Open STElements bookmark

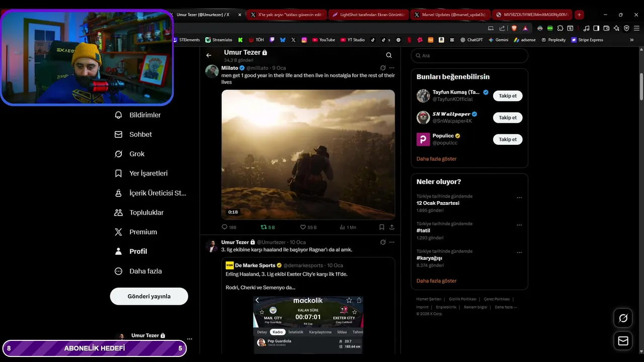[x=186, y=40]
